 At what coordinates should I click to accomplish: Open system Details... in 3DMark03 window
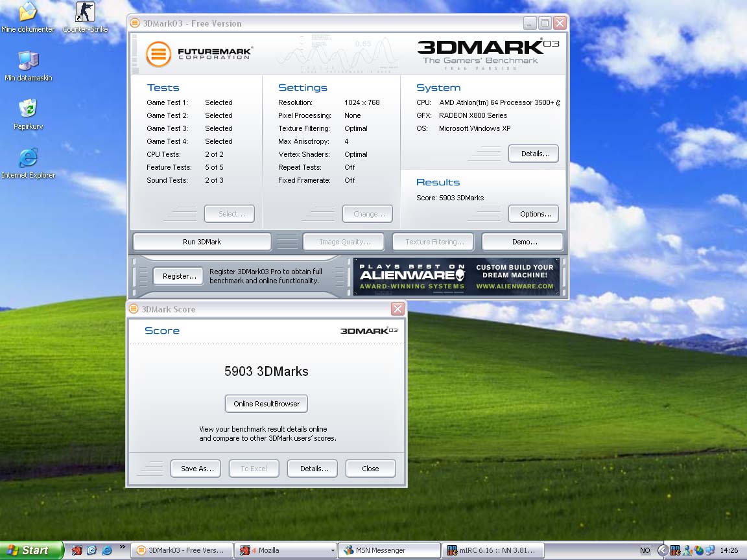click(533, 154)
